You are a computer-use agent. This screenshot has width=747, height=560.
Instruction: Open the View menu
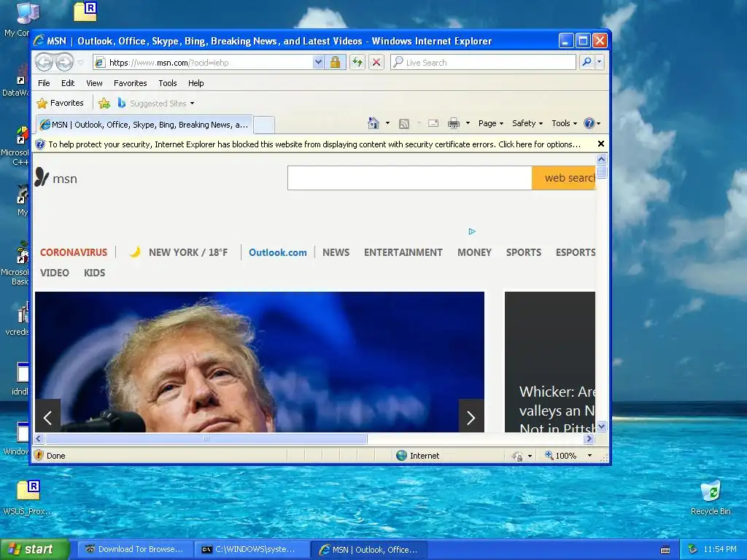tap(94, 83)
